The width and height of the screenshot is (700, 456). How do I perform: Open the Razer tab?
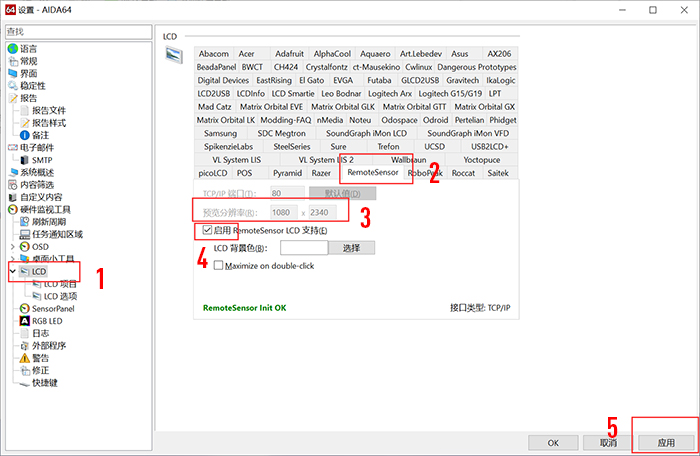point(322,173)
